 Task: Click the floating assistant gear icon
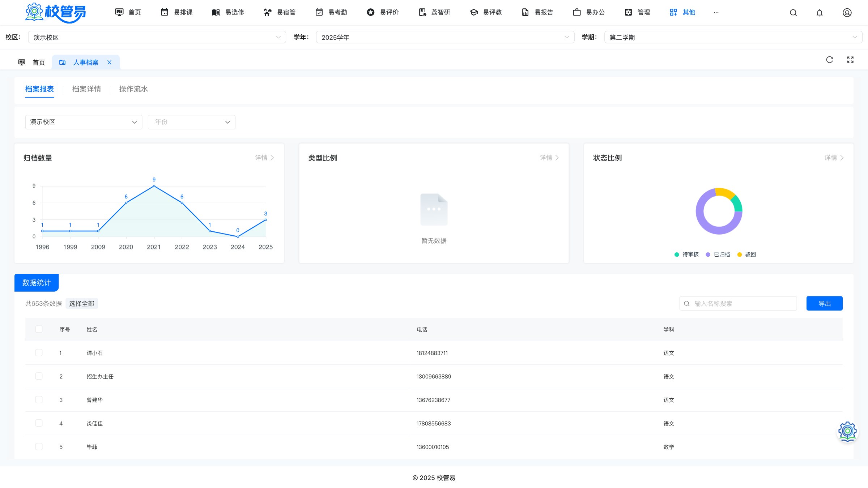(x=847, y=432)
